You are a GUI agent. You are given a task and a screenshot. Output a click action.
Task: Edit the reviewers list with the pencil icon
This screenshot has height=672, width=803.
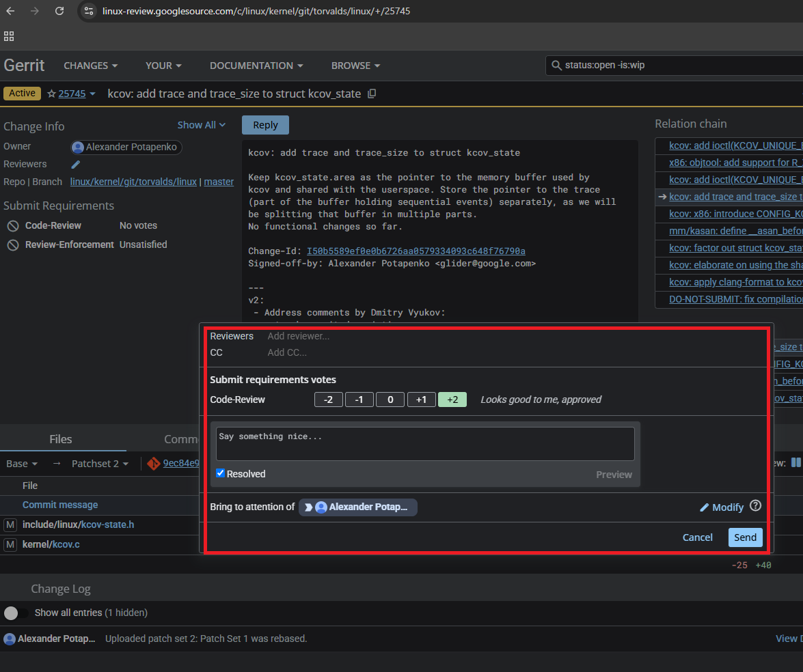tap(76, 164)
